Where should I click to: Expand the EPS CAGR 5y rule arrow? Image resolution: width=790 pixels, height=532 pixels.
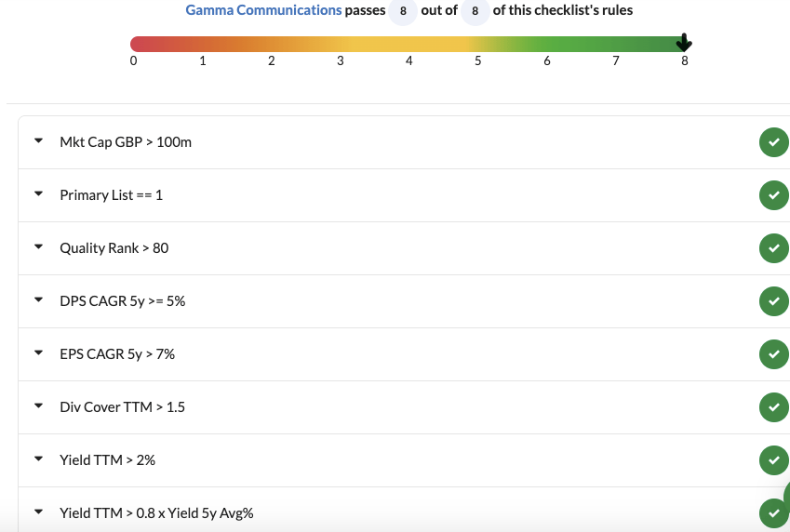(x=38, y=353)
